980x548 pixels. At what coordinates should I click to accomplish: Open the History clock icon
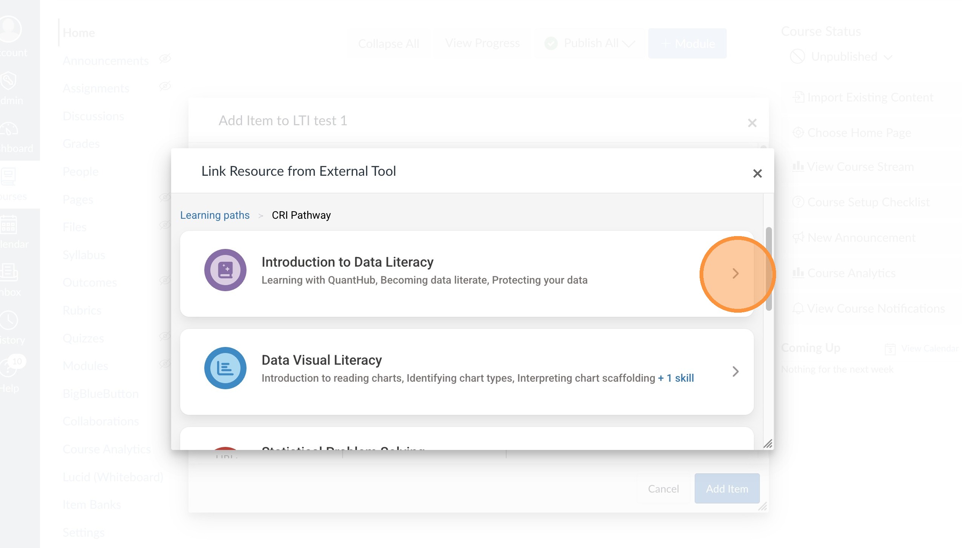(8, 321)
